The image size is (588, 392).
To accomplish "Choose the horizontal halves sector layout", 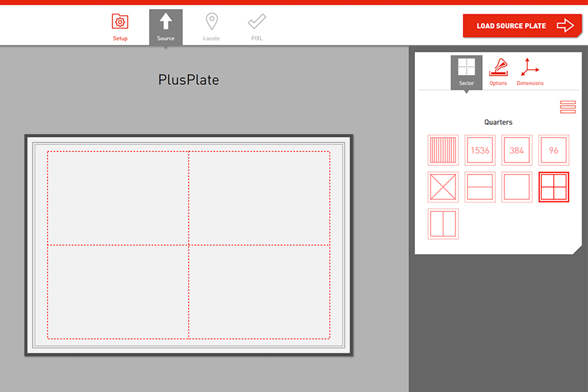I will click(x=480, y=187).
